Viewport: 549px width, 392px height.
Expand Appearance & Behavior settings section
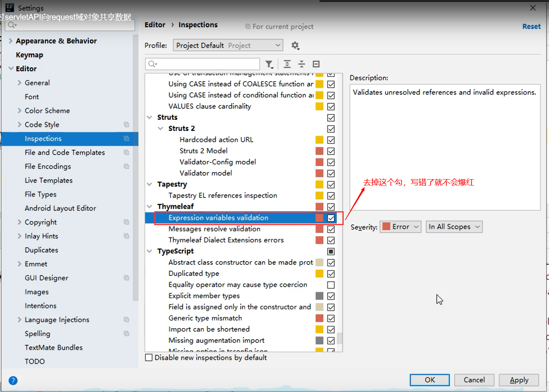point(11,41)
